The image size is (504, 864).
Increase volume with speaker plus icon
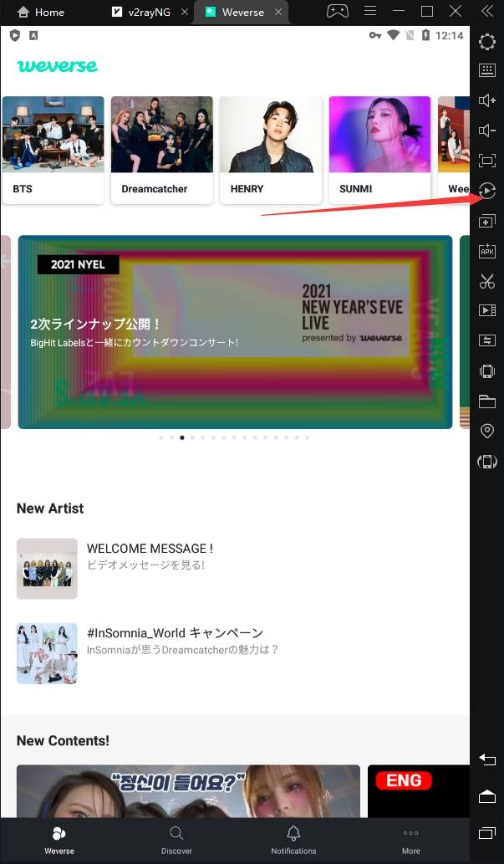click(x=487, y=100)
